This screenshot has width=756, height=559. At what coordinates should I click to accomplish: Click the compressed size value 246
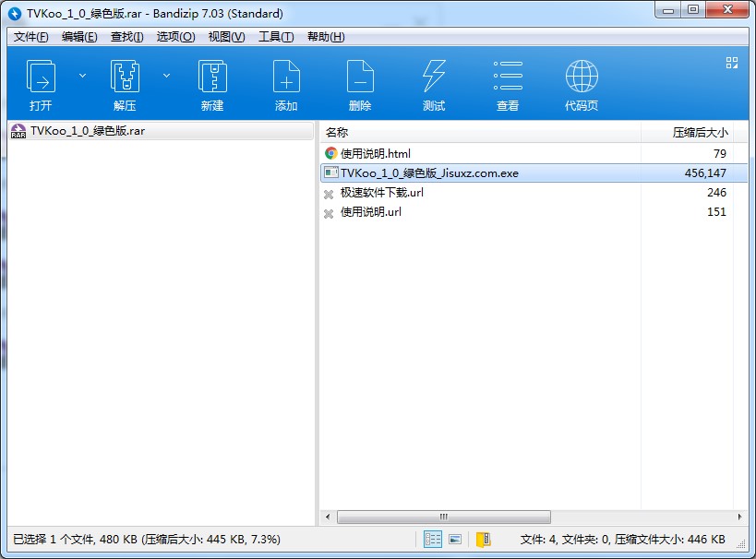pyautogui.click(x=716, y=193)
